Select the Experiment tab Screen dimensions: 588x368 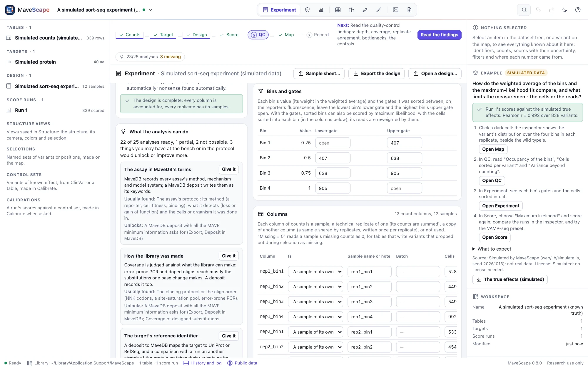(x=279, y=10)
